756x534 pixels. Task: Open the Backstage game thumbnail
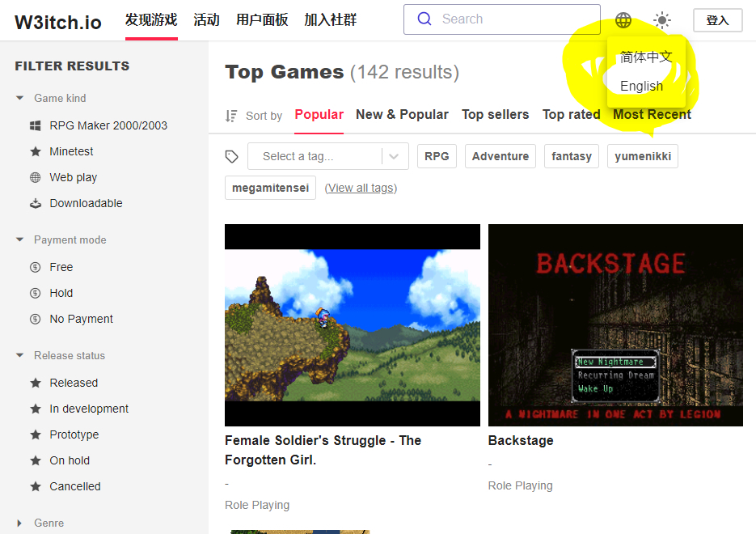(615, 324)
